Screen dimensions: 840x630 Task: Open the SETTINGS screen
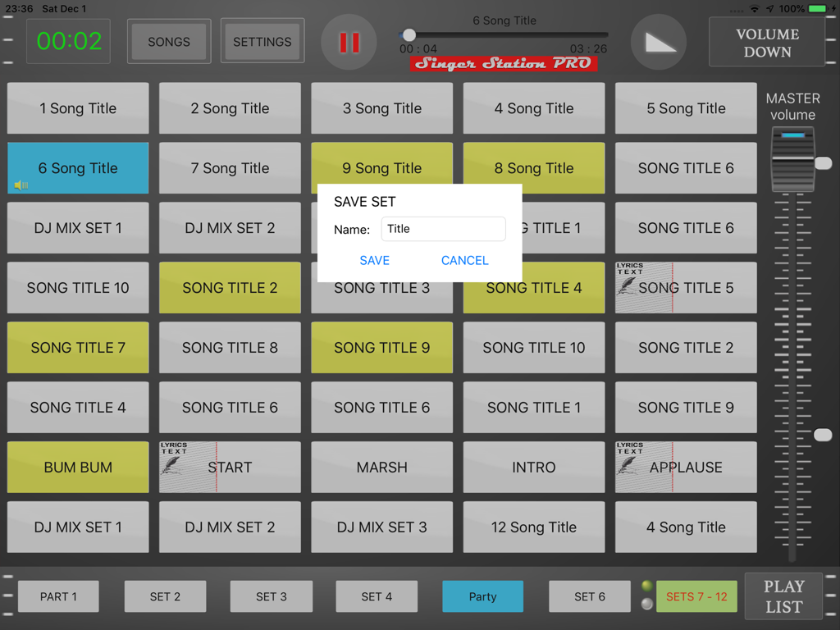[x=262, y=40]
